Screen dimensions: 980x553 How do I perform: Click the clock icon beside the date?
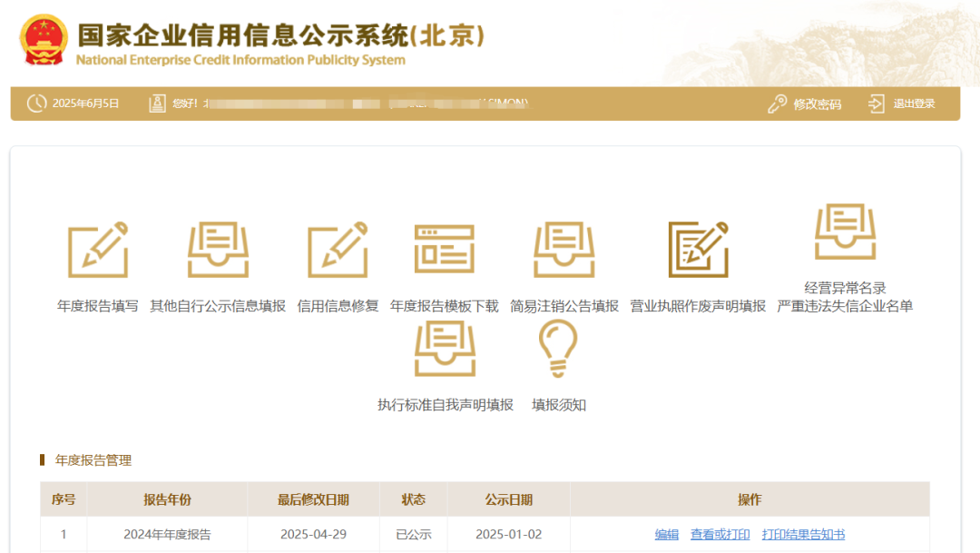click(x=37, y=104)
